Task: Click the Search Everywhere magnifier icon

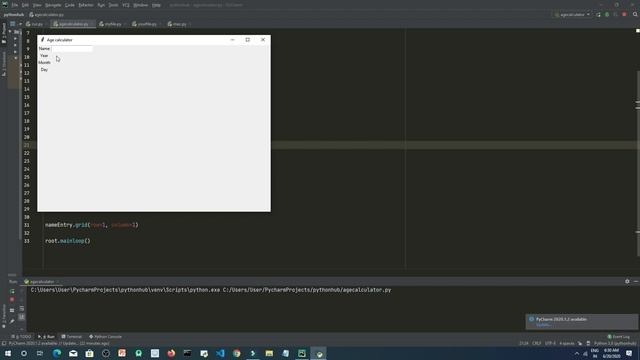Action: coord(635,15)
